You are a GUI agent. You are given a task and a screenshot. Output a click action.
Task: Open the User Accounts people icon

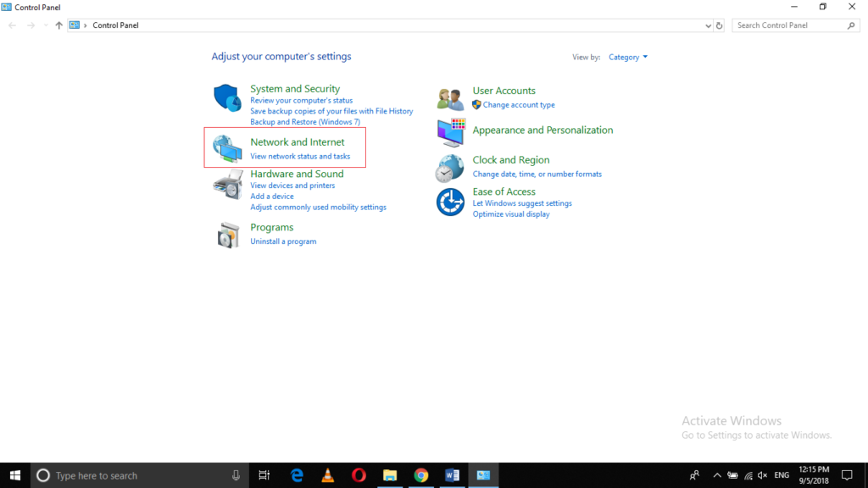[450, 100]
